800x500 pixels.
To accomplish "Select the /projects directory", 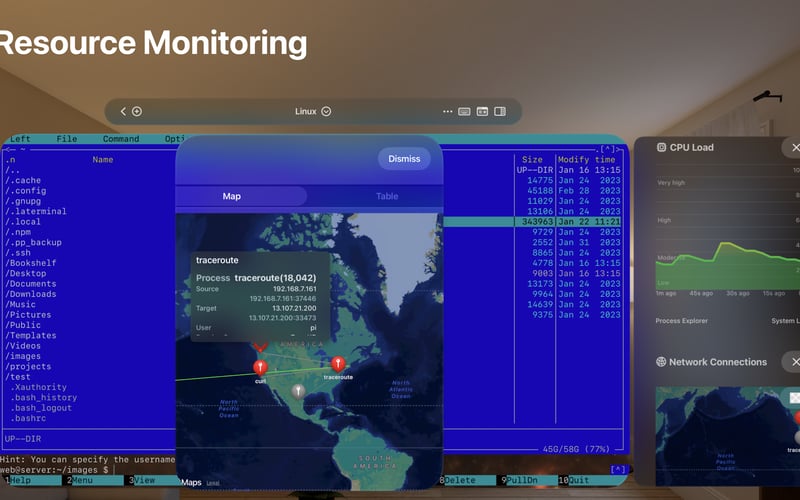I will click(28, 366).
